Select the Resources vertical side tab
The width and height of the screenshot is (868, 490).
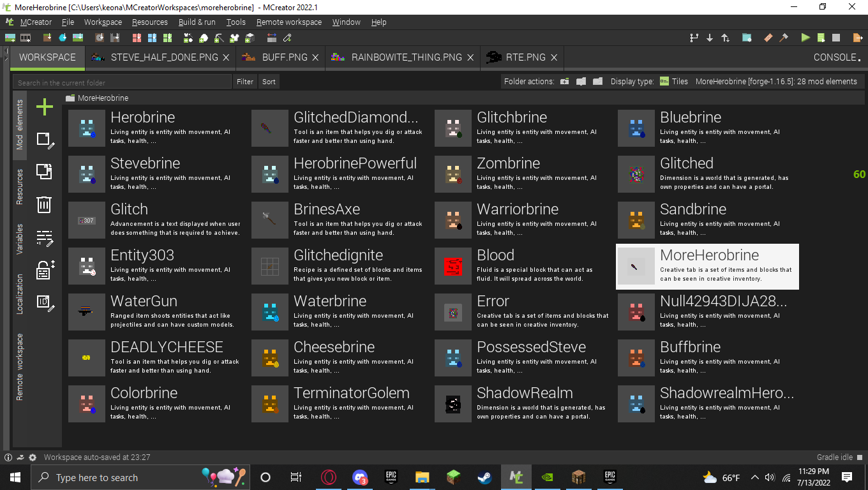pos(20,187)
